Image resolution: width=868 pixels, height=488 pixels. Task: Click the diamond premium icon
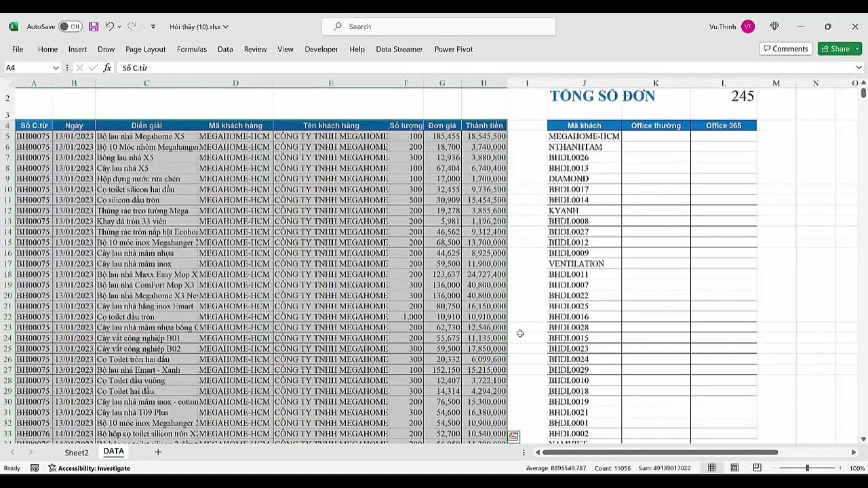tap(774, 26)
